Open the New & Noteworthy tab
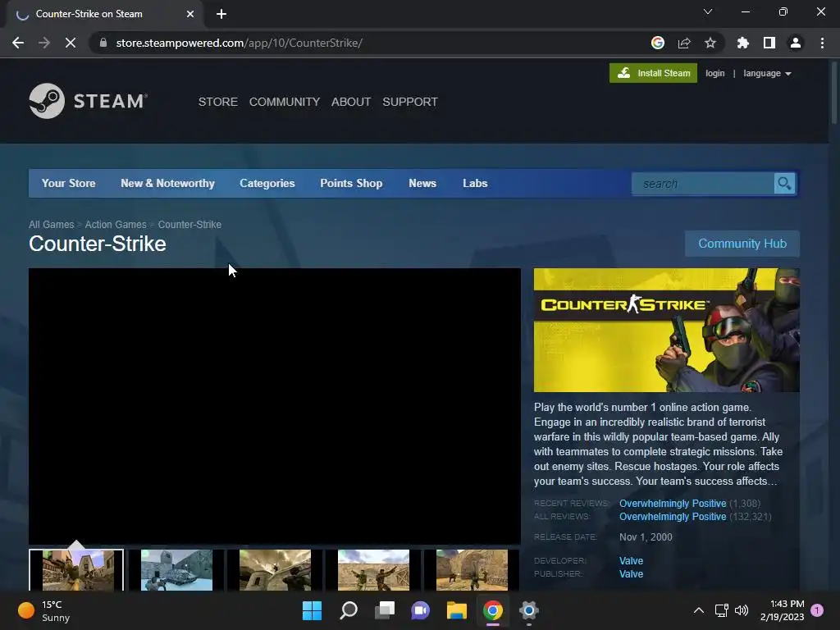Image resolution: width=840 pixels, height=630 pixels. [167, 183]
